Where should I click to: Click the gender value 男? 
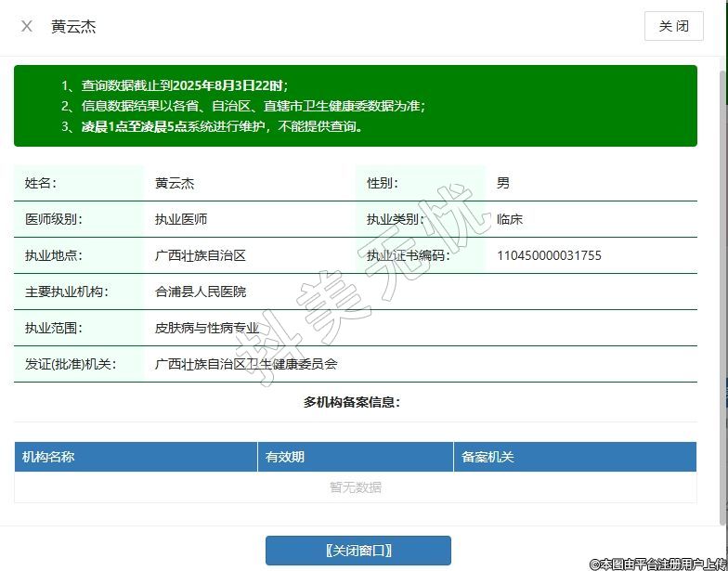tap(503, 183)
